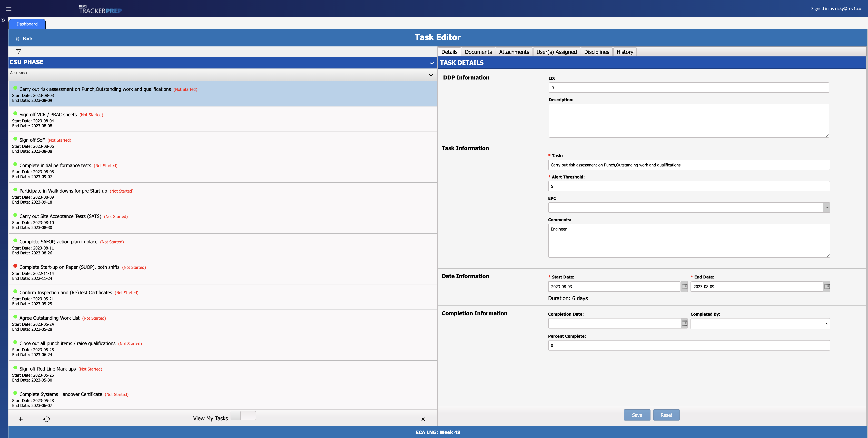Expand the sidebar double-chevron icon
Viewport: 868px width, 438px height.
[3, 21]
